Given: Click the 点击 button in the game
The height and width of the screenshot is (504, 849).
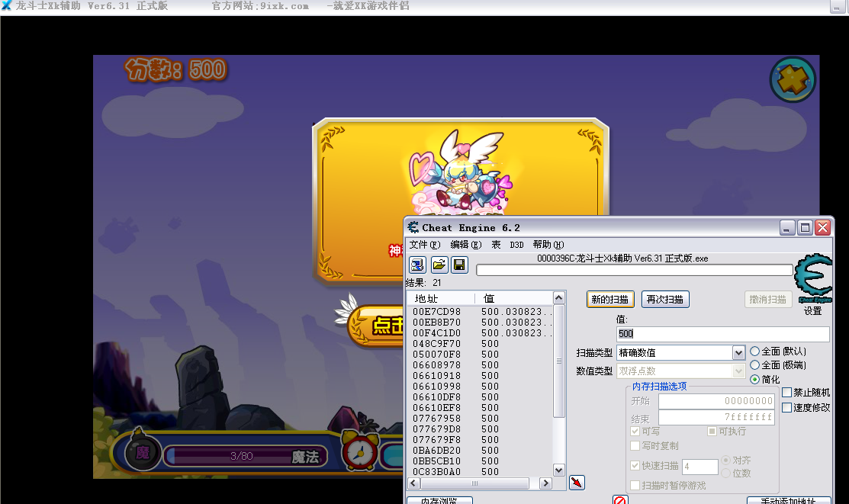Looking at the screenshot, I should tap(377, 326).
